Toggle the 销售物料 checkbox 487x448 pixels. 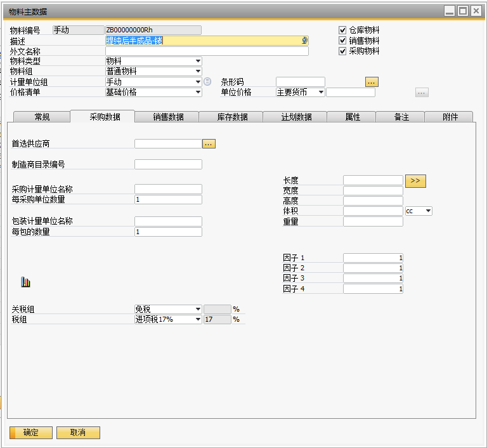click(x=342, y=41)
